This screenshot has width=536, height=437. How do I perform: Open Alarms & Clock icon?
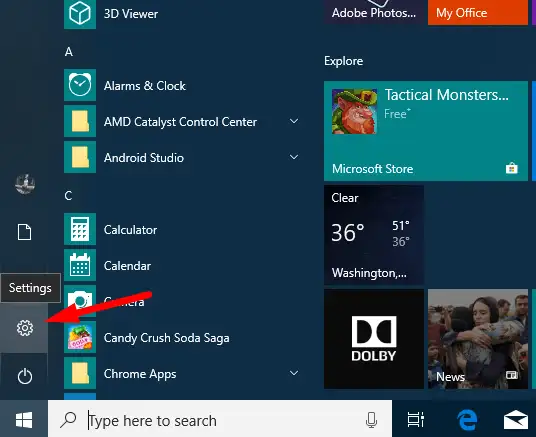tap(80, 85)
